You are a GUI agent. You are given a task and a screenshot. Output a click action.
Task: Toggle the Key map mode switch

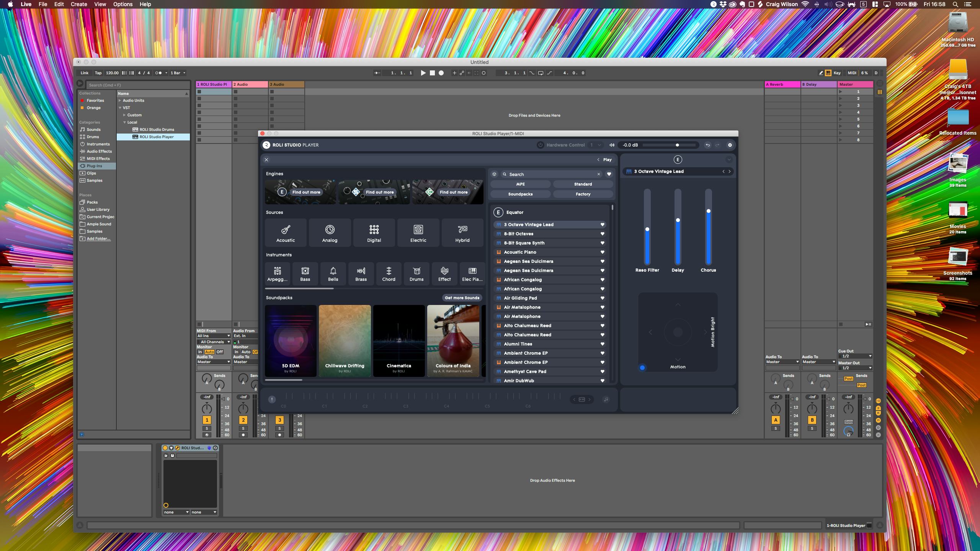tap(837, 73)
